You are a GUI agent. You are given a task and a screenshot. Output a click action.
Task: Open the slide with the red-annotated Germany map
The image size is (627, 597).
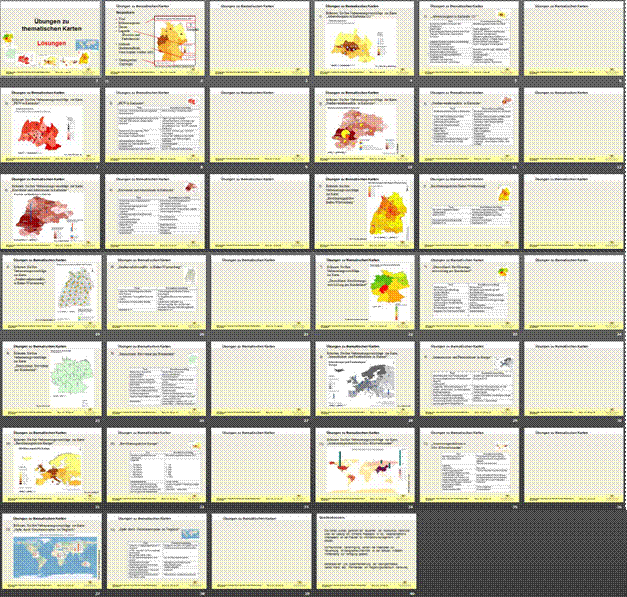click(156, 40)
